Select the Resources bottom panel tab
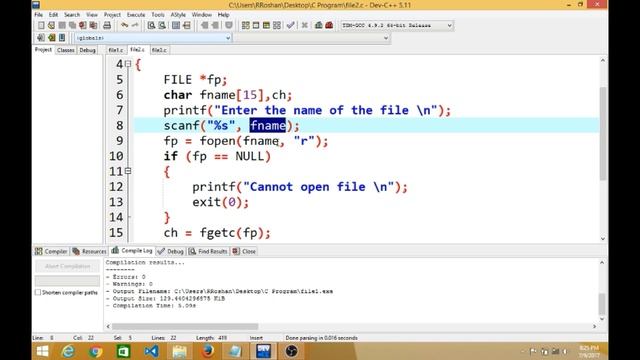 click(x=89, y=251)
